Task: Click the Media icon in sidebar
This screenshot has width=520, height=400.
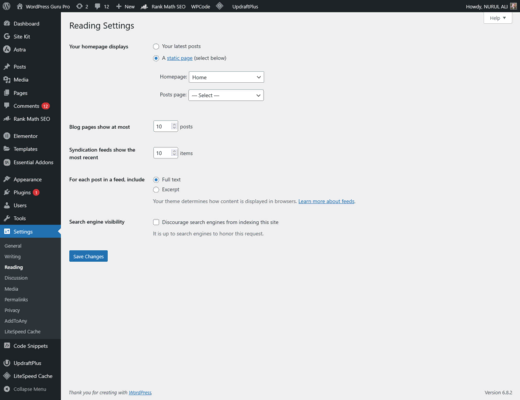Action: pyautogui.click(x=7, y=80)
